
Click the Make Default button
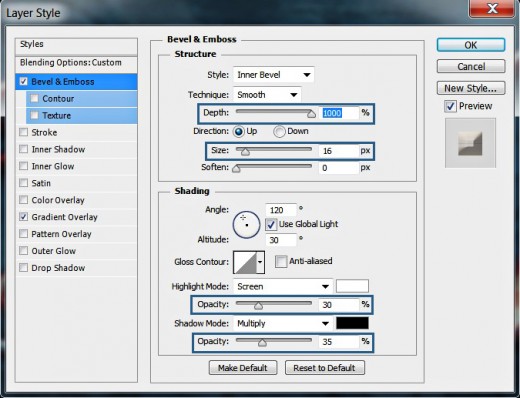pyautogui.click(x=243, y=368)
